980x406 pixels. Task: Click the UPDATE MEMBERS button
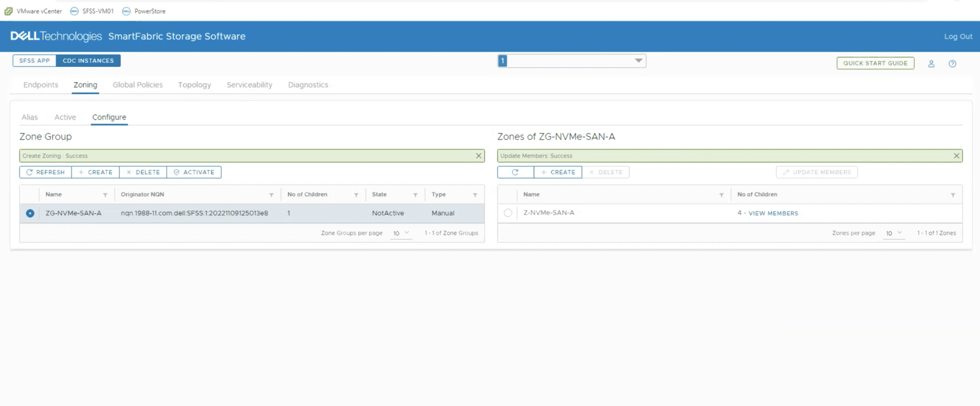(x=817, y=172)
